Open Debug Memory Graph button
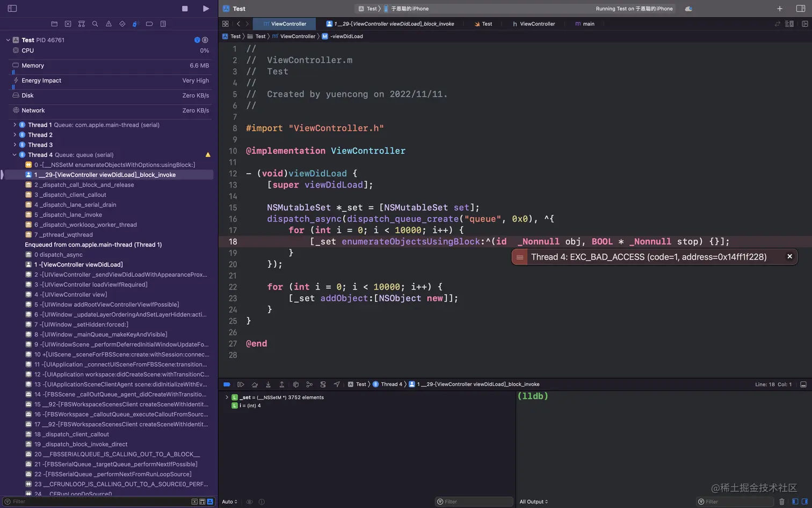This screenshot has height=508, width=812. (x=309, y=384)
